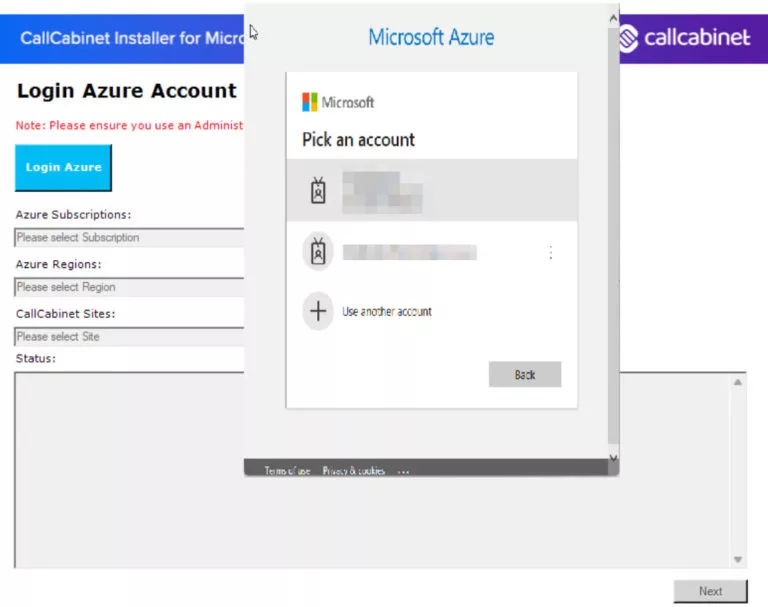
Task: Open the Azure Regions dropdown
Action: pyautogui.click(x=129, y=287)
